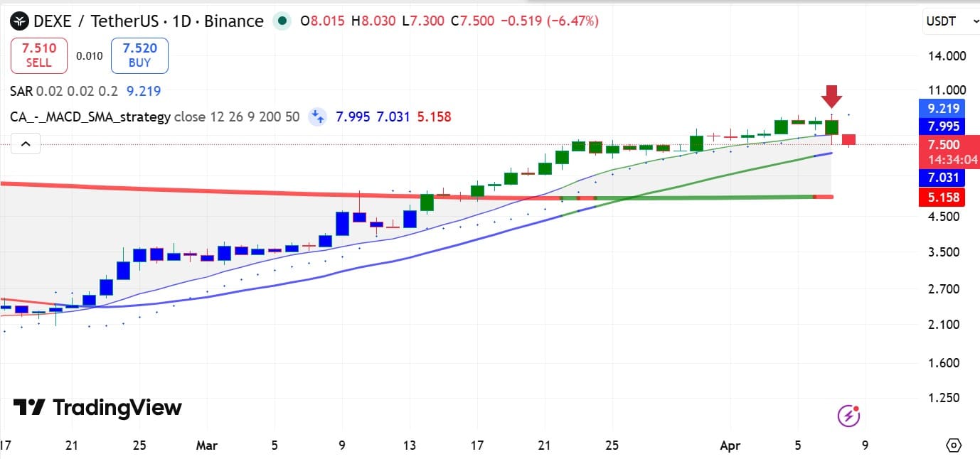Image resolution: width=980 pixels, height=459 pixels.
Task: Click the green market status dot
Action: tap(283, 21)
